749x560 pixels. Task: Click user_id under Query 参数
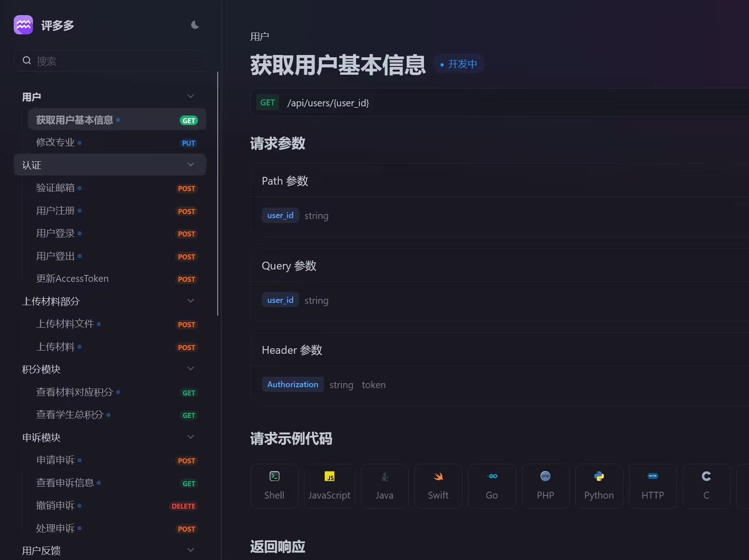280,300
